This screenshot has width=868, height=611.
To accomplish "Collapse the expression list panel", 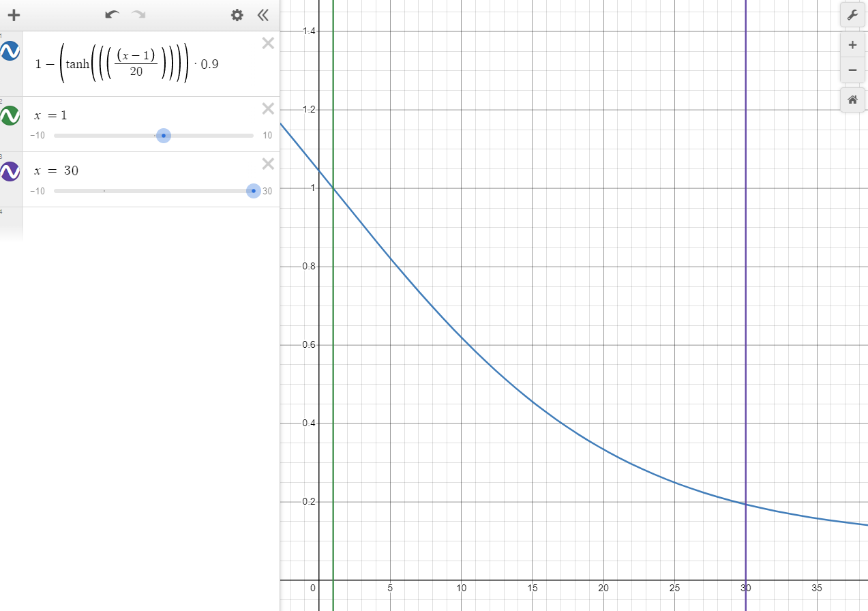I will pyautogui.click(x=263, y=15).
